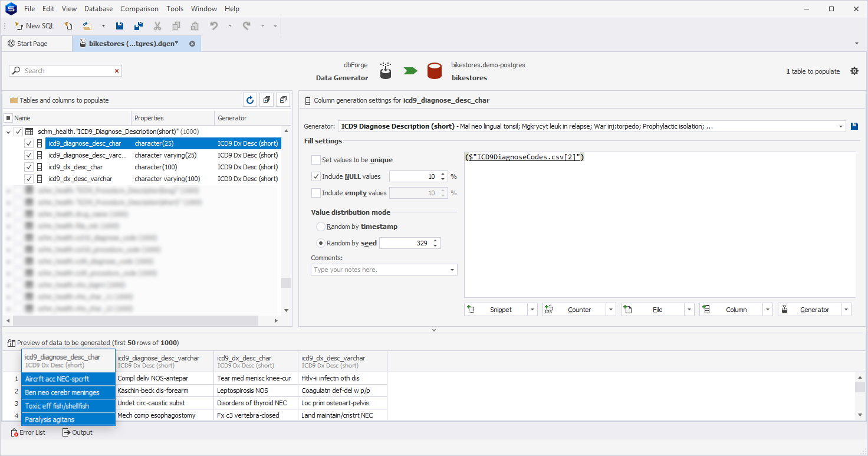Open the Redo history dropdown arrow

coord(262,26)
